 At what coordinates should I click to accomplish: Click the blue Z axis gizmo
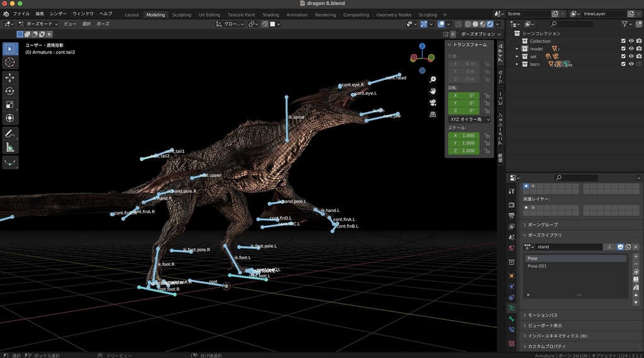point(422,47)
